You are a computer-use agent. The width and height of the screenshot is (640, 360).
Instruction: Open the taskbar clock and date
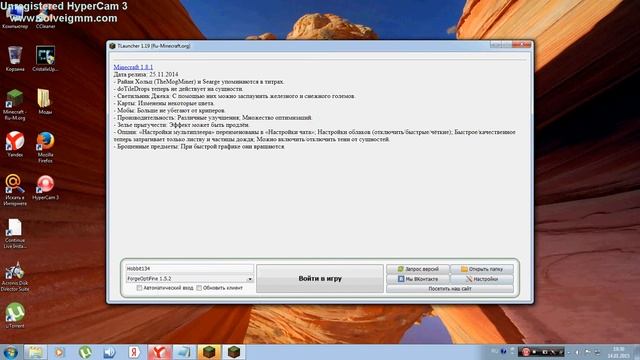coord(619,352)
